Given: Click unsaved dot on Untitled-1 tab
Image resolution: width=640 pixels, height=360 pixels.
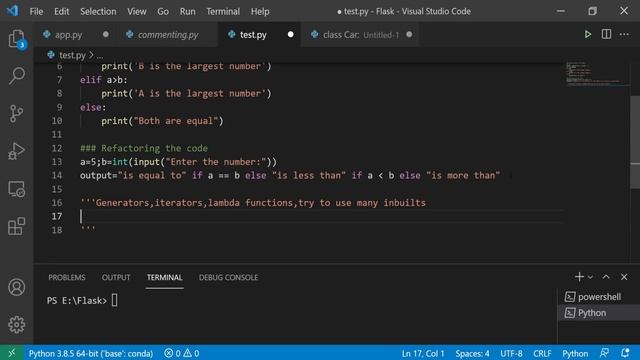Looking at the screenshot, I should (409, 34).
